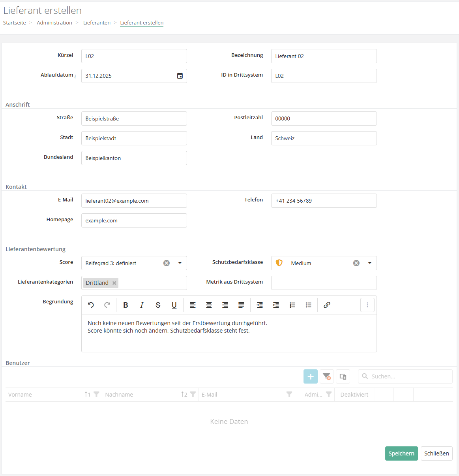Screen dimensions: 459x476
Task: Toggle bold formatting in Begründung editor
Action: click(126, 305)
